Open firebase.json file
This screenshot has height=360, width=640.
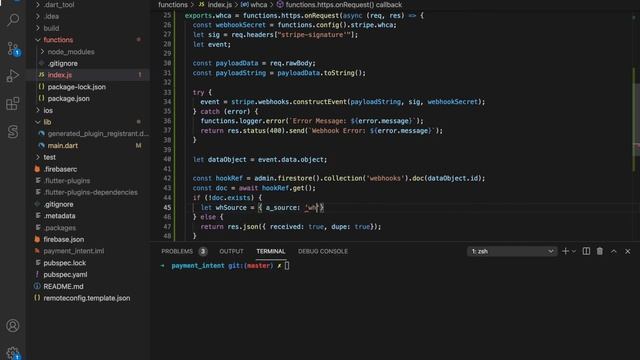[x=64, y=240]
